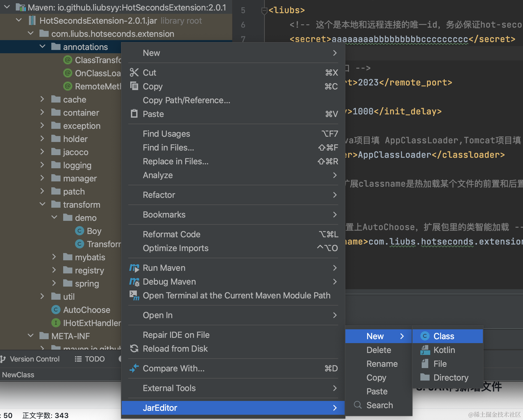Select the logging package row

point(61,165)
